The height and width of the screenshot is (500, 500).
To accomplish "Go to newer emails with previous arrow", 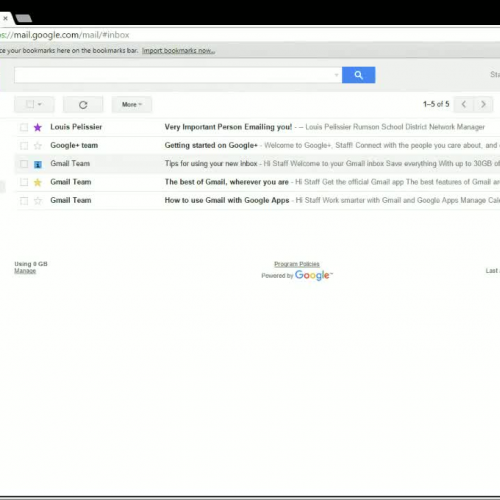I will click(x=464, y=104).
